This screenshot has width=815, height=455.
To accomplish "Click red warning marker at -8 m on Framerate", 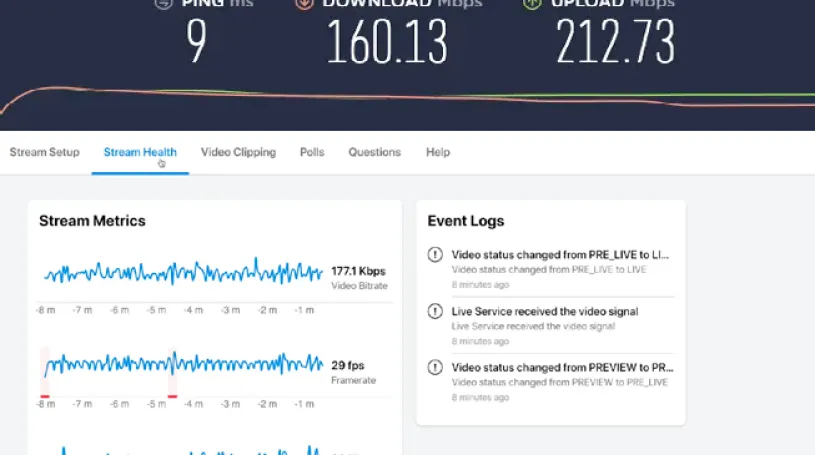I will pyautogui.click(x=45, y=397).
